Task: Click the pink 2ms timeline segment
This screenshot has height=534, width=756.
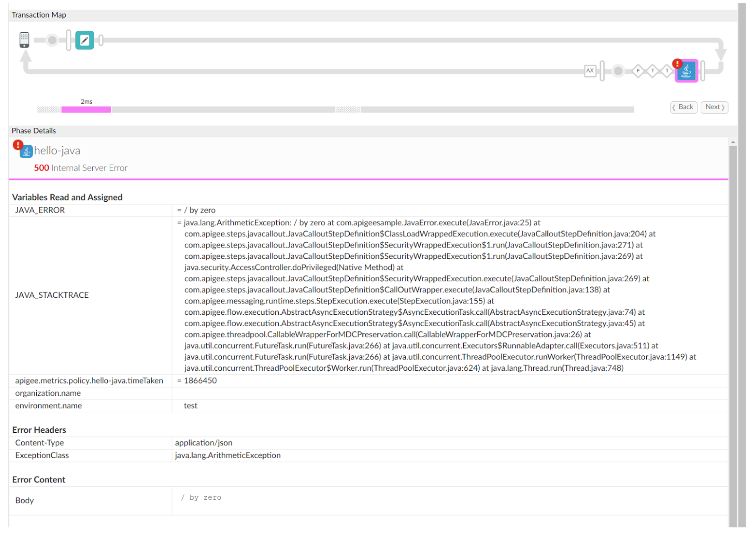Action: coord(86,109)
